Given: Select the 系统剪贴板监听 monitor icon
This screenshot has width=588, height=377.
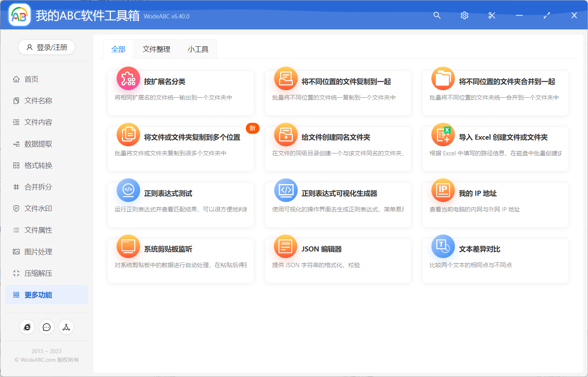Looking at the screenshot, I should pyautogui.click(x=128, y=246).
